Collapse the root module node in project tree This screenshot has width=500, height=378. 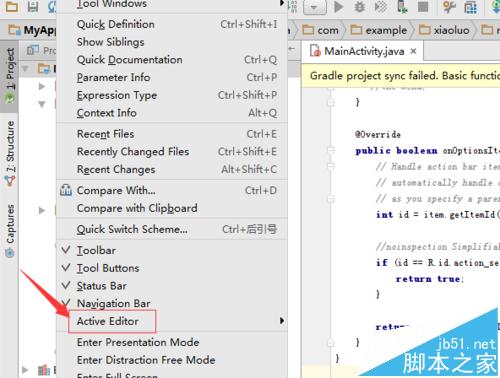[x=25, y=69]
